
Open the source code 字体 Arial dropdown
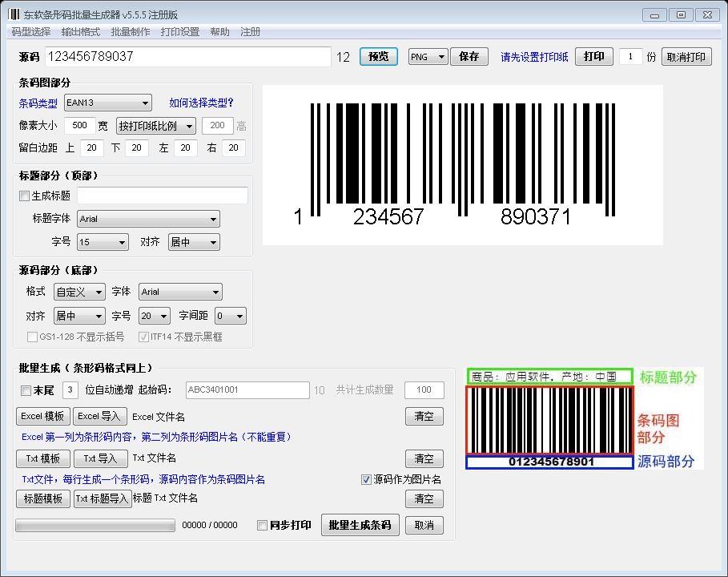(180, 292)
